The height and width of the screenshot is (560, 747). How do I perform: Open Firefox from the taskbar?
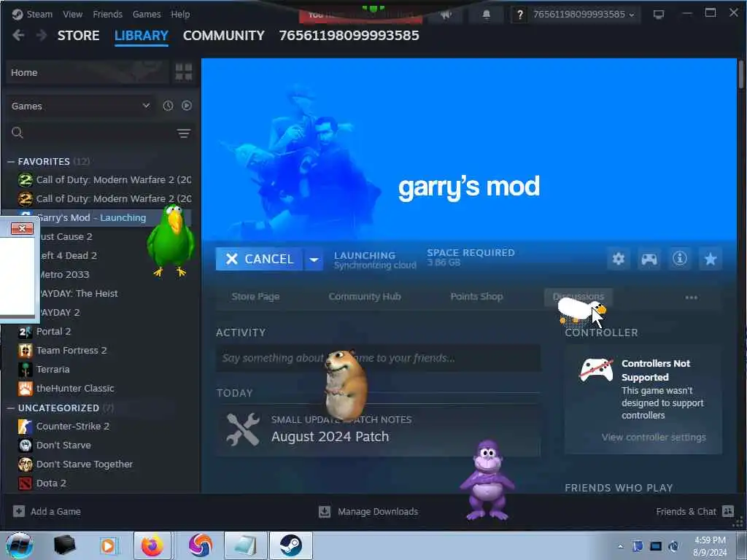coord(152,545)
